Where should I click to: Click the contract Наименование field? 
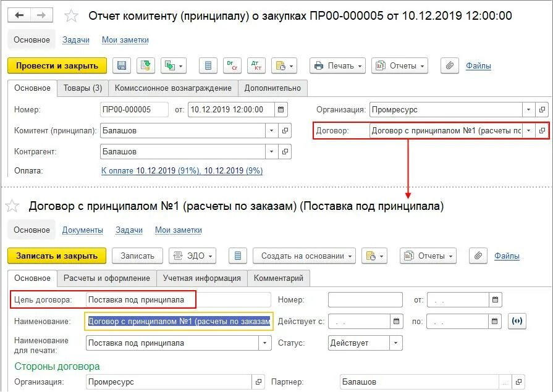coord(179,322)
